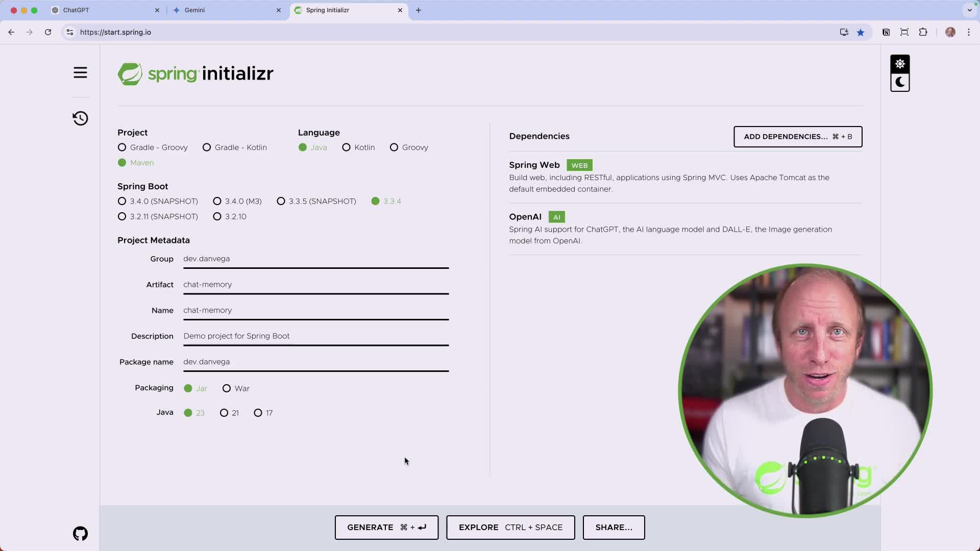This screenshot has height=551, width=980.
Task: Choose Java as the language
Action: 313,147
